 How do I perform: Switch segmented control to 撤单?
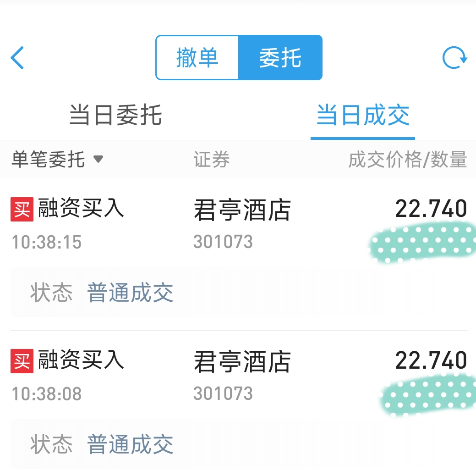(x=197, y=58)
